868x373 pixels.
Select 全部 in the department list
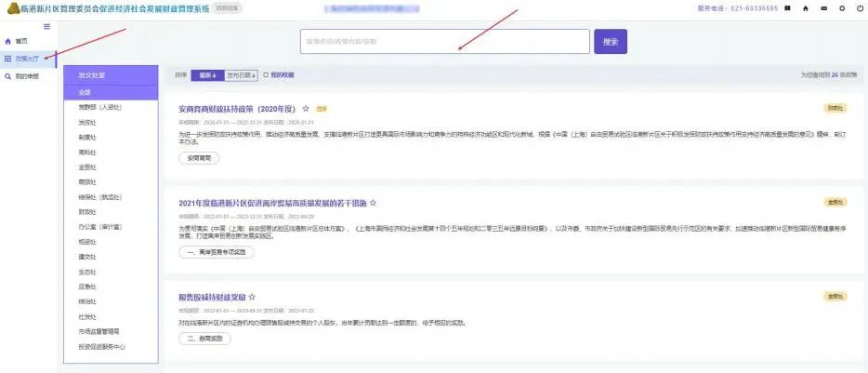point(111,92)
